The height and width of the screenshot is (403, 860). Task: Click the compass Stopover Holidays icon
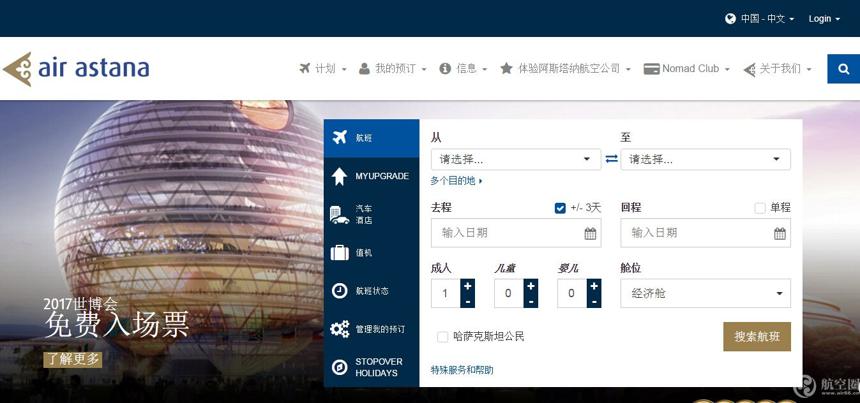[340, 367]
